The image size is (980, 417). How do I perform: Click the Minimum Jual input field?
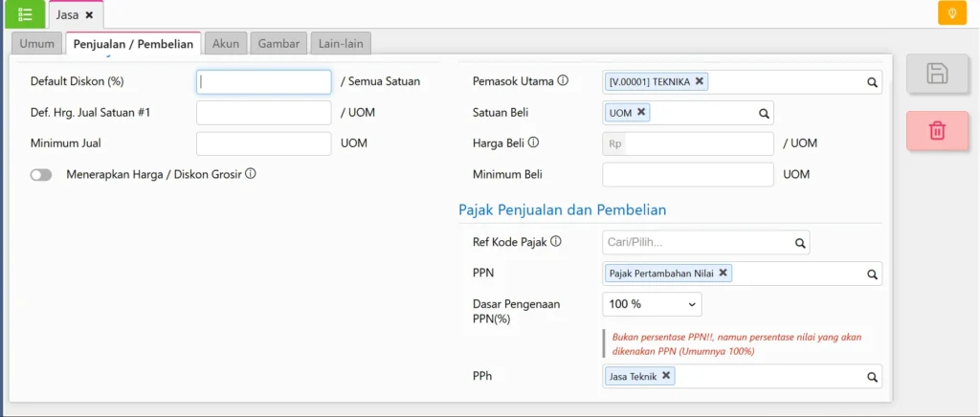coord(264,143)
